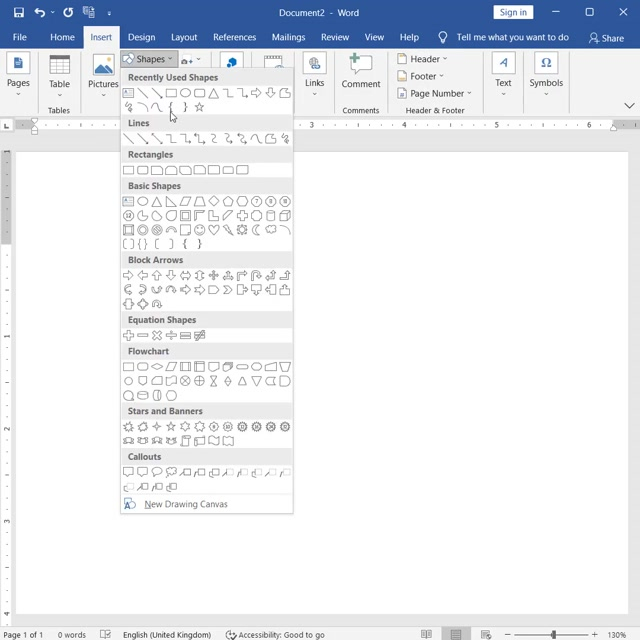Viewport: 640px width, 640px height.
Task: Choose the five-point star in Recently Used Shapes
Action: coord(200,107)
